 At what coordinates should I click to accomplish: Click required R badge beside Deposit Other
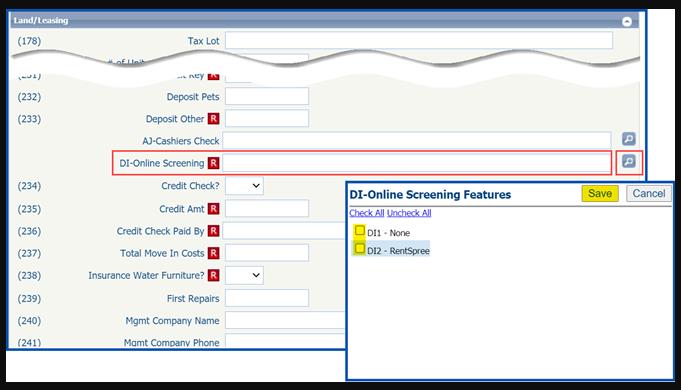pyautogui.click(x=213, y=119)
